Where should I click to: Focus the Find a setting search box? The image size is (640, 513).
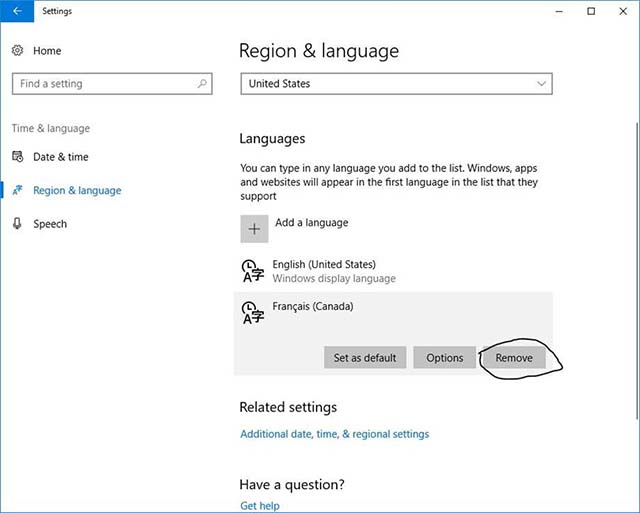(112, 84)
